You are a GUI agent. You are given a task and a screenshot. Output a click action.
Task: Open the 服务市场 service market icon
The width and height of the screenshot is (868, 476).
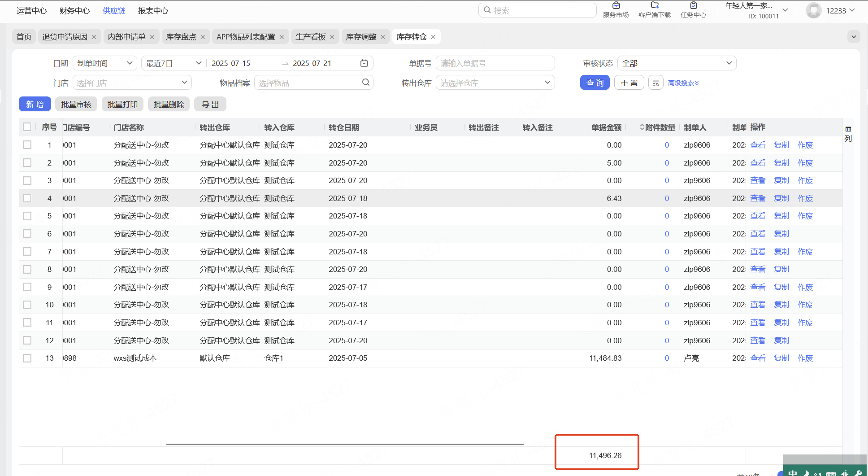[x=616, y=5]
